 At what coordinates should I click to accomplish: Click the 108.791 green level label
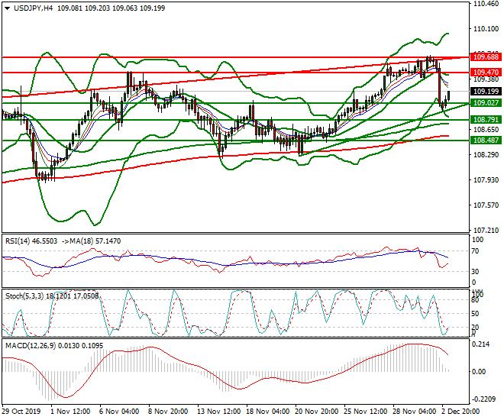(486, 120)
